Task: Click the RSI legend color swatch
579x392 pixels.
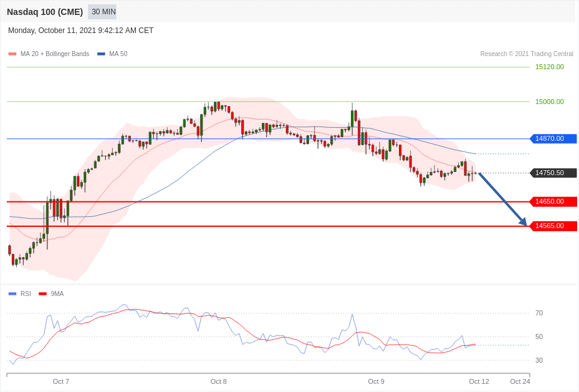Action: 12,294
